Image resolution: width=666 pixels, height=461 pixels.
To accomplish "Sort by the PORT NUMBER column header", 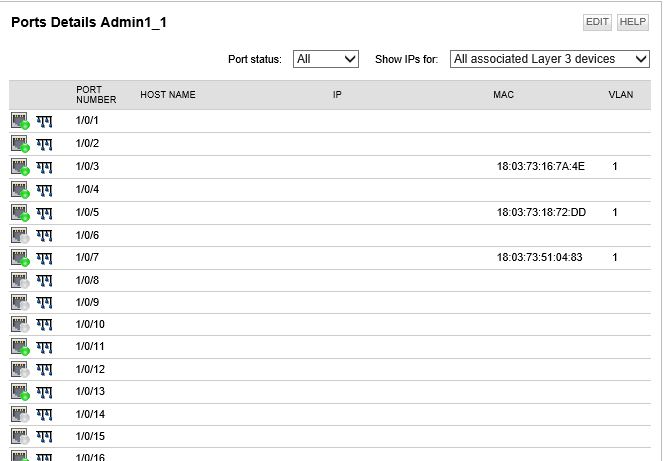I will coord(96,95).
